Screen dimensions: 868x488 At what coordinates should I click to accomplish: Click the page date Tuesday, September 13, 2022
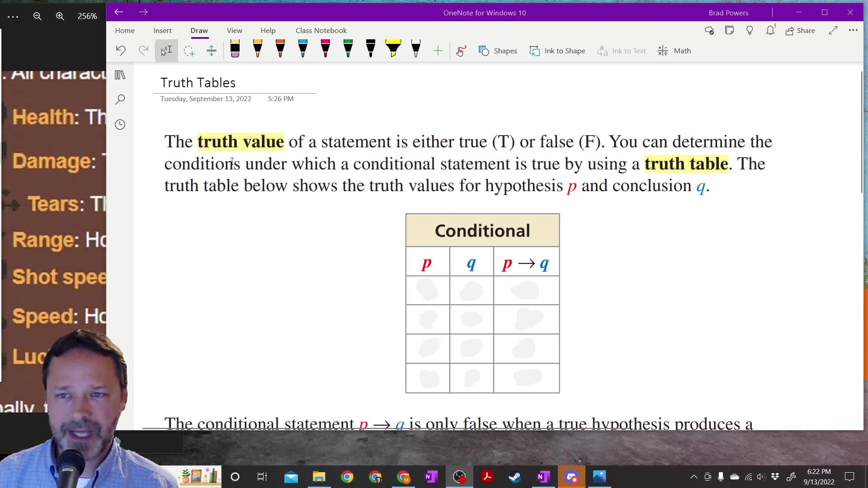pos(206,99)
